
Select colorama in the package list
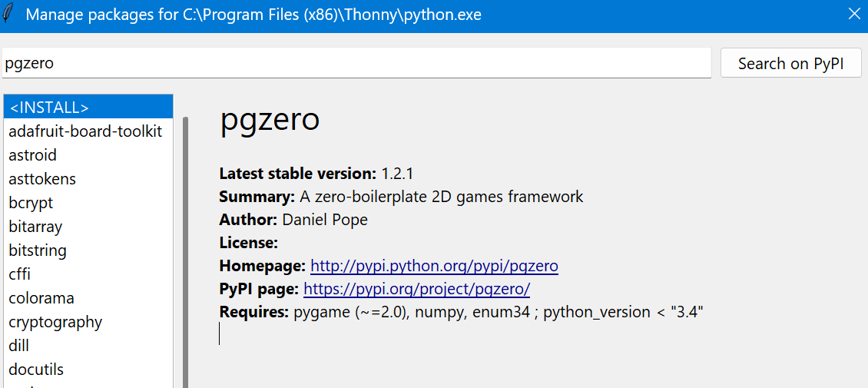(88, 298)
